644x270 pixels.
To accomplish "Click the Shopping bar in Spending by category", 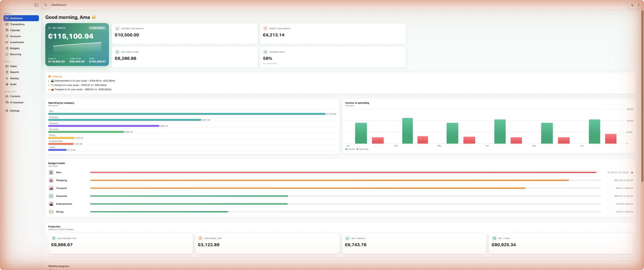I will pos(124,120).
